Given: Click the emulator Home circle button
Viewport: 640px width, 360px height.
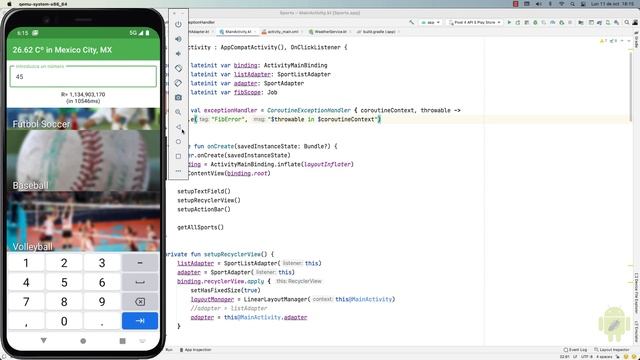Looking at the screenshot, I should [178, 142].
